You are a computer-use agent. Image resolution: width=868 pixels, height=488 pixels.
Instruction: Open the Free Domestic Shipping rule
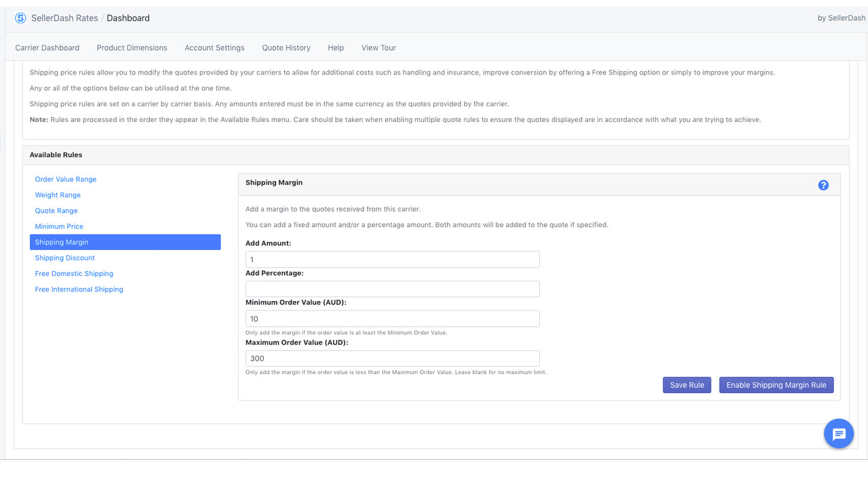click(x=74, y=273)
